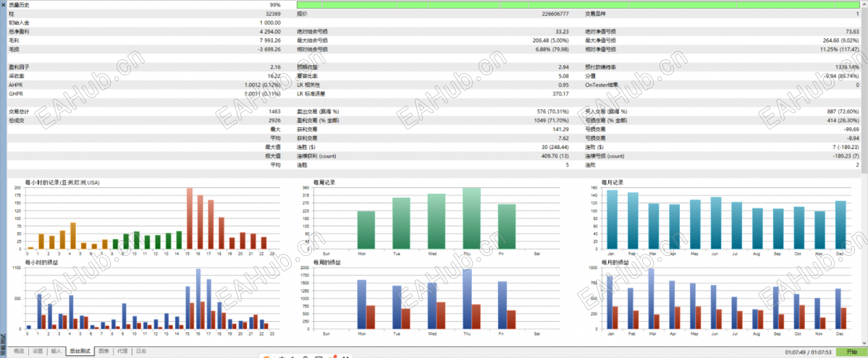
Task: Click the monthly profit/loss chart (每月的损益)
Action: tap(721, 299)
